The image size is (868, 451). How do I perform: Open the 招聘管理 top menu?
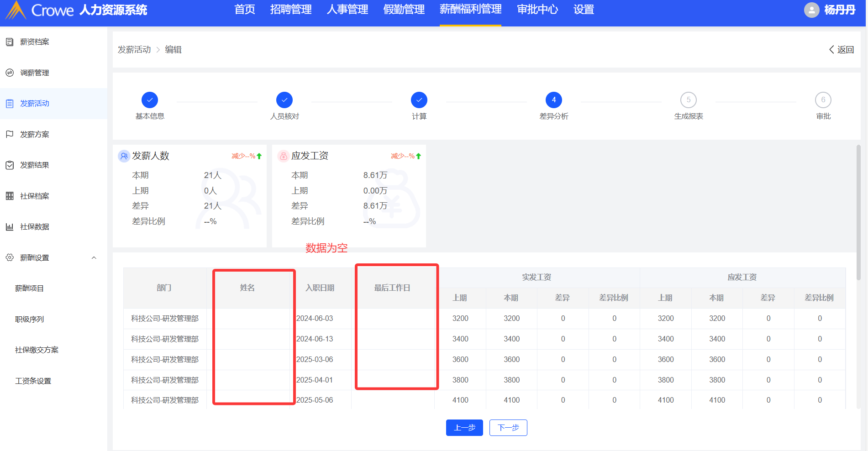(291, 10)
